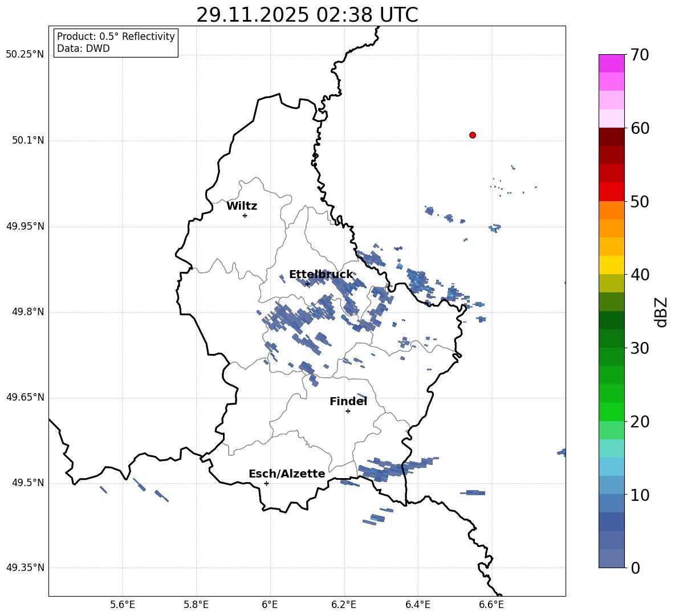
Task: Click the dark maroon swatch below 60
Action: coord(611,137)
